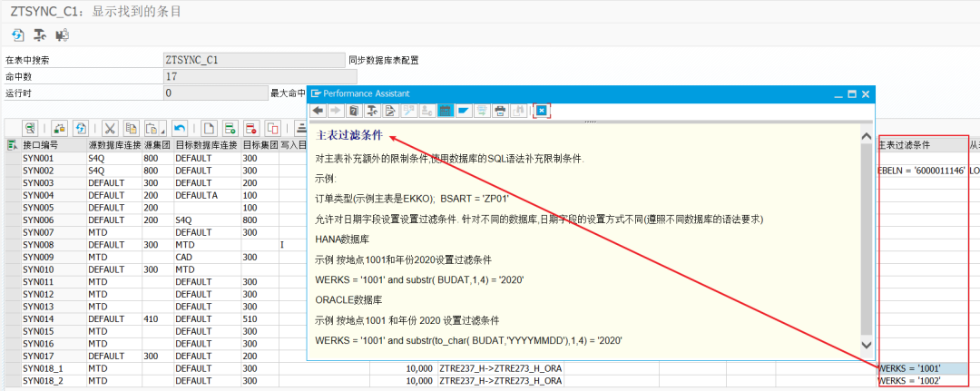Screen dimensions: 980x391
Task: Click the select-all icon at grid corner
Action: click(11, 145)
